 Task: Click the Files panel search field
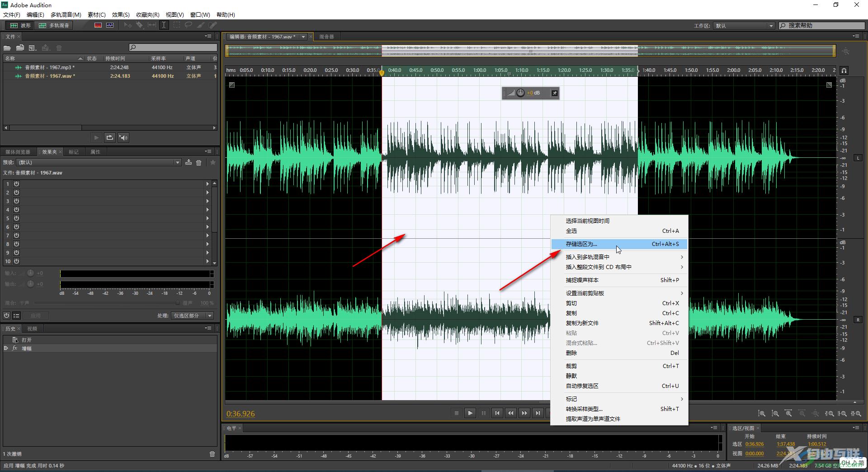pos(173,47)
